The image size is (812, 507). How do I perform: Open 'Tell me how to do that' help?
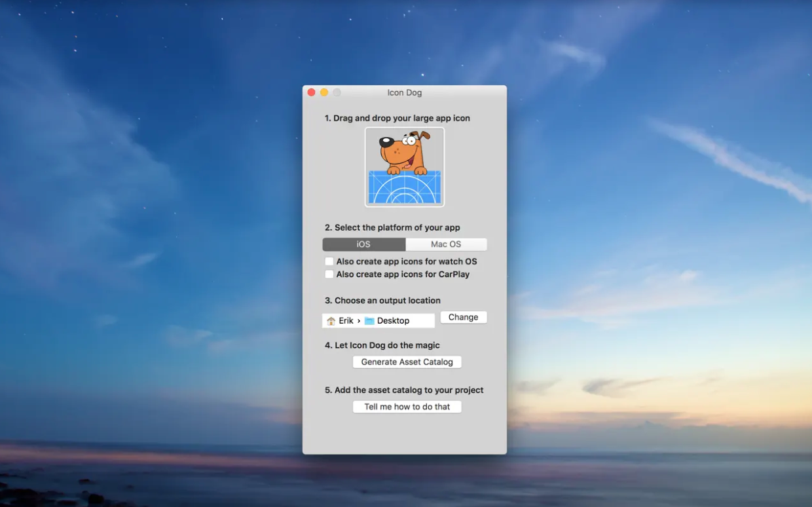pos(407,407)
